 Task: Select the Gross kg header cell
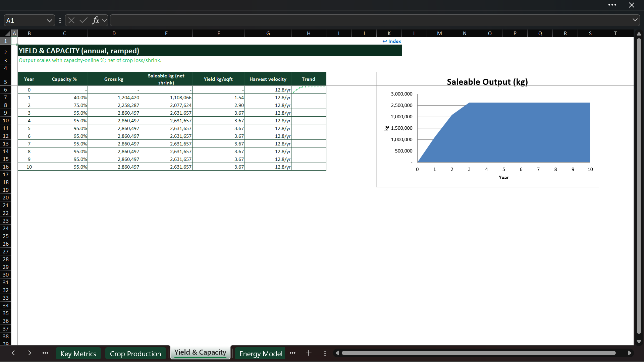(114, 79)
